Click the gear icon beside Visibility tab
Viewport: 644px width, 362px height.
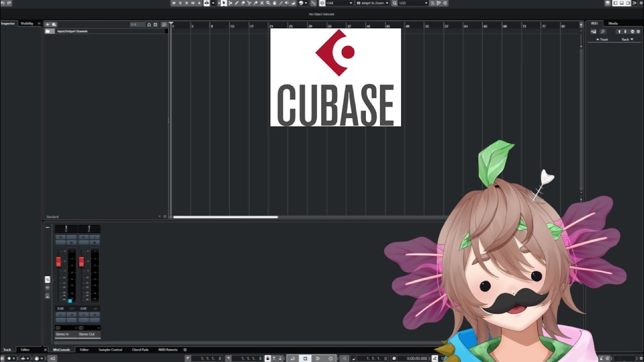point(39,24)
